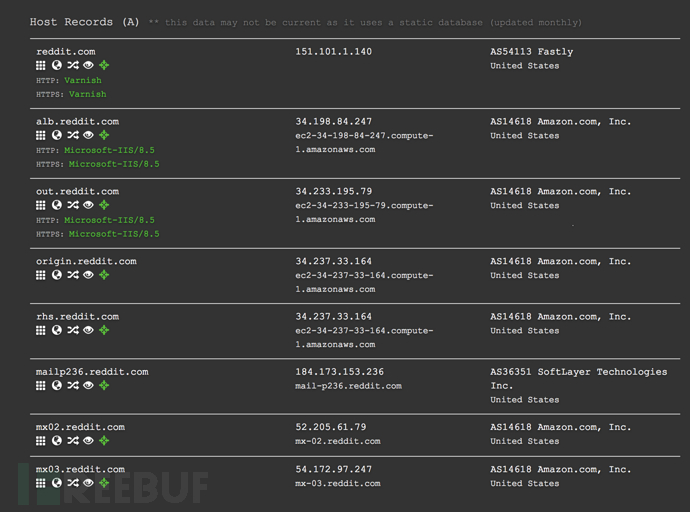This screenshot has width=690, height=512.
Task: Select the IP address 151.101.1.140
Action: (334, 51)
